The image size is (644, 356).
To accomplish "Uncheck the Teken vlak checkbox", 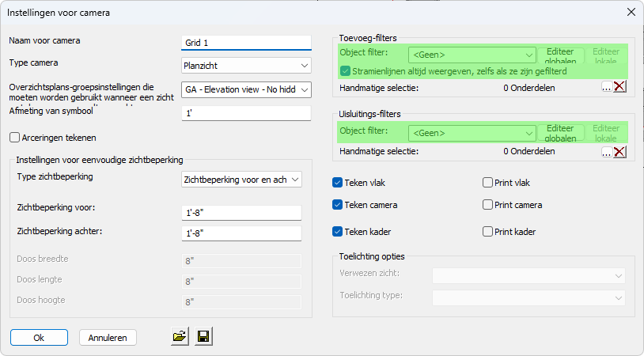I will [x=338, y=183].
